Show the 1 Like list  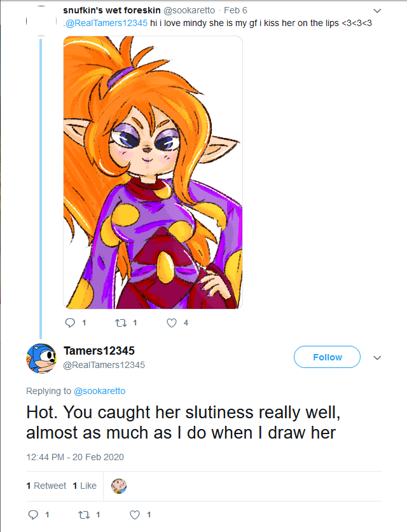coord(85,486)
